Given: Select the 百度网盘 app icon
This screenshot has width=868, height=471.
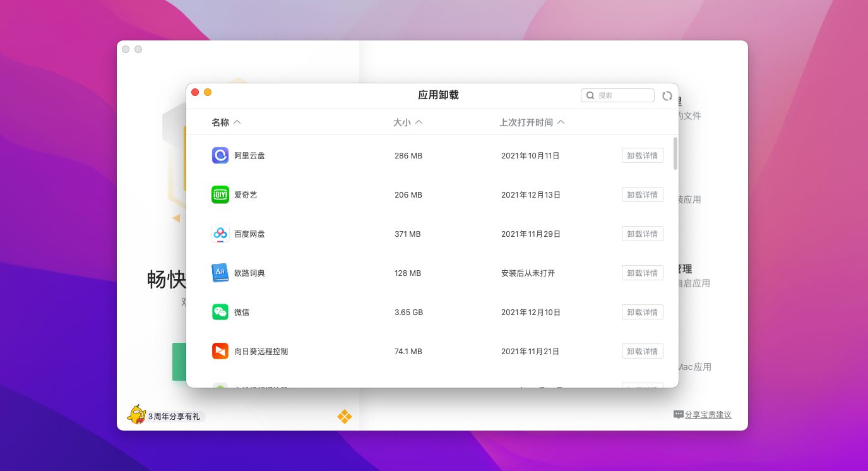Looking at the screenshot, I should (x=220, y=234).
